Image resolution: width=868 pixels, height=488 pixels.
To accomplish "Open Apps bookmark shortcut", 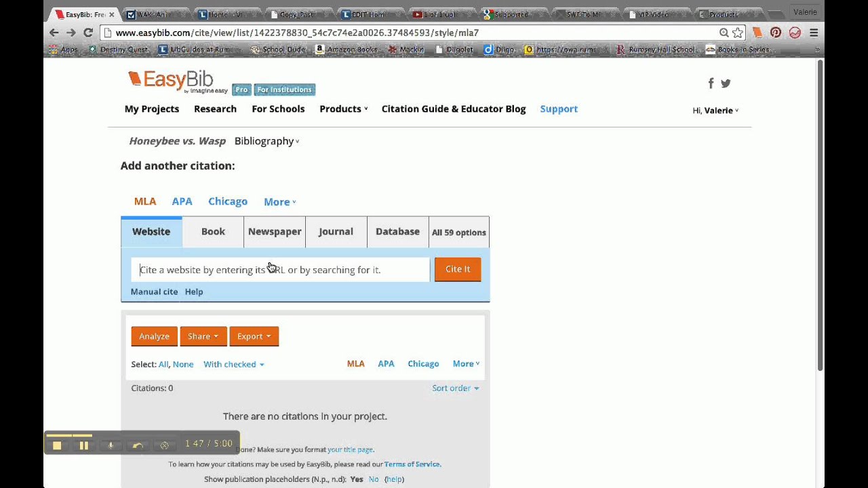I will [x=63, y=49].
